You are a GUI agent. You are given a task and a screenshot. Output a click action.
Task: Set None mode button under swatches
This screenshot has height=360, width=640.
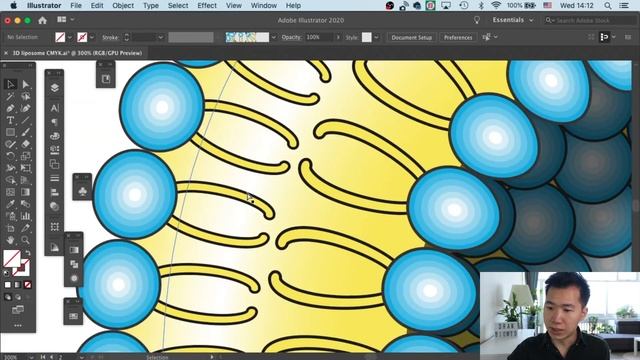27,285
